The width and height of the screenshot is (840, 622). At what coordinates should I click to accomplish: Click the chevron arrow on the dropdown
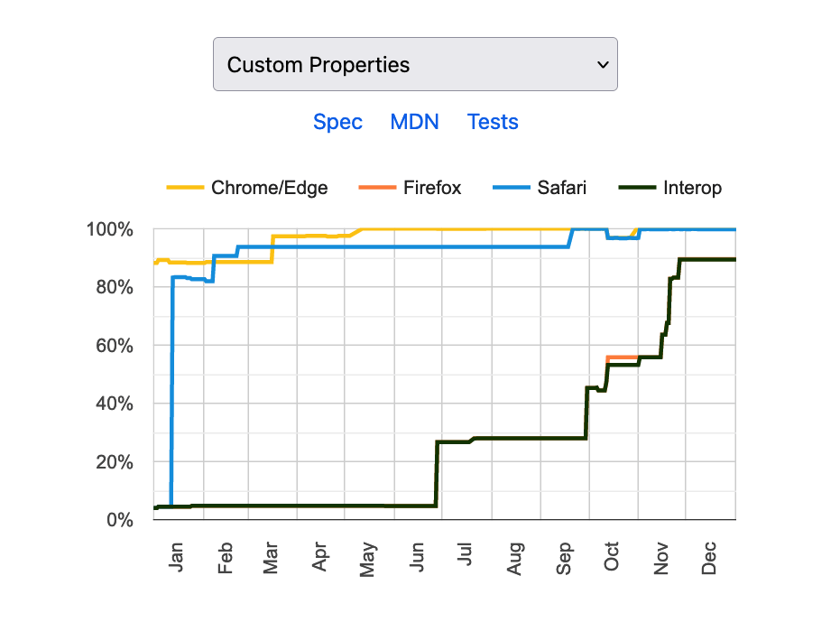pyautogui.click(x=603, y=65)
